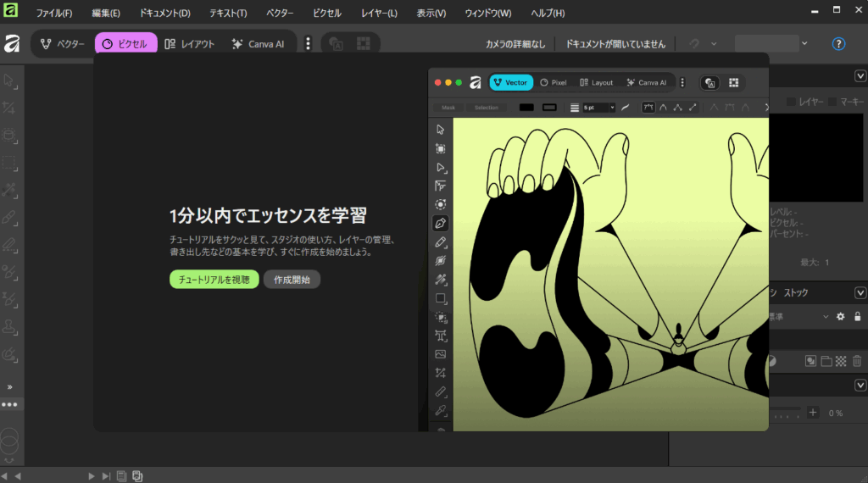The width and height of the screenshot is (868, 483).
Task: Select the レイアウト studio tab
Action: [x=189, y=44]
